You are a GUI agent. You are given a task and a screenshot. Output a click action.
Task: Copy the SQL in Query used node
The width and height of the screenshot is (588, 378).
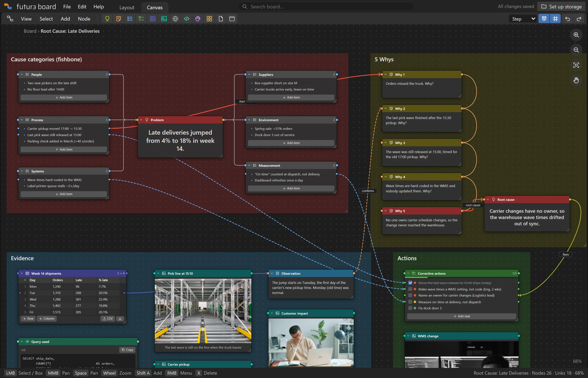point(127,350)
